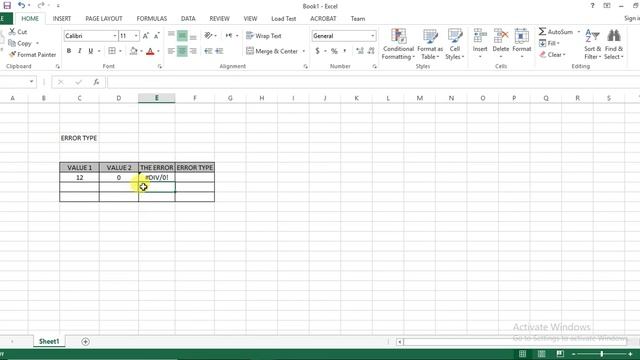Open the Sort & Filter menu
The height and width of the screenshot is (360, 640).
point(592,44)
